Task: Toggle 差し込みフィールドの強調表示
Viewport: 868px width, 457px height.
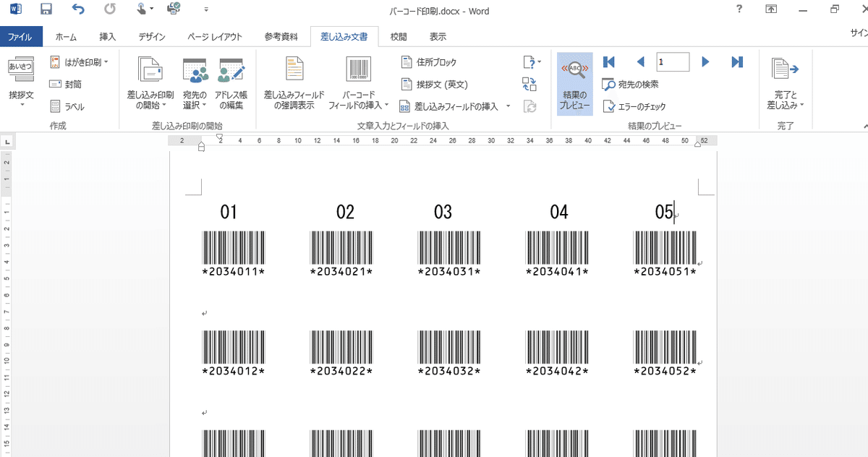Action: coord(294,84)
